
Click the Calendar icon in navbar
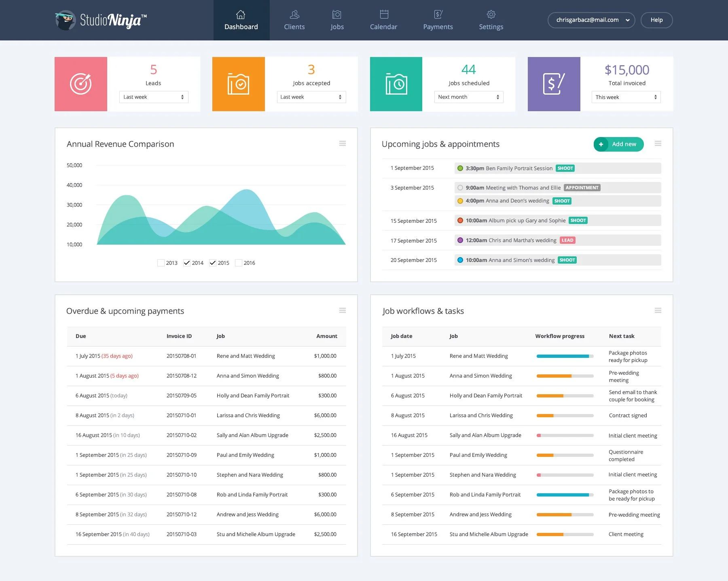(x=384, y=14)
